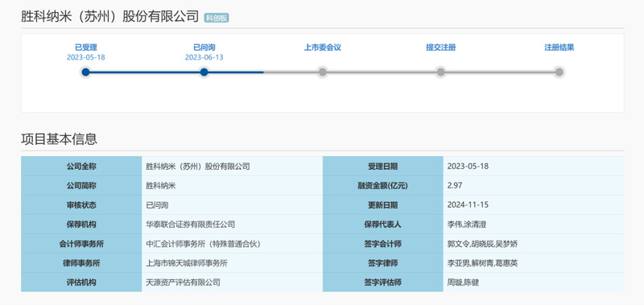This screenshot has width=644, height=305.
Task: Open the 提交注册 stage label
Action: [440, 47]
